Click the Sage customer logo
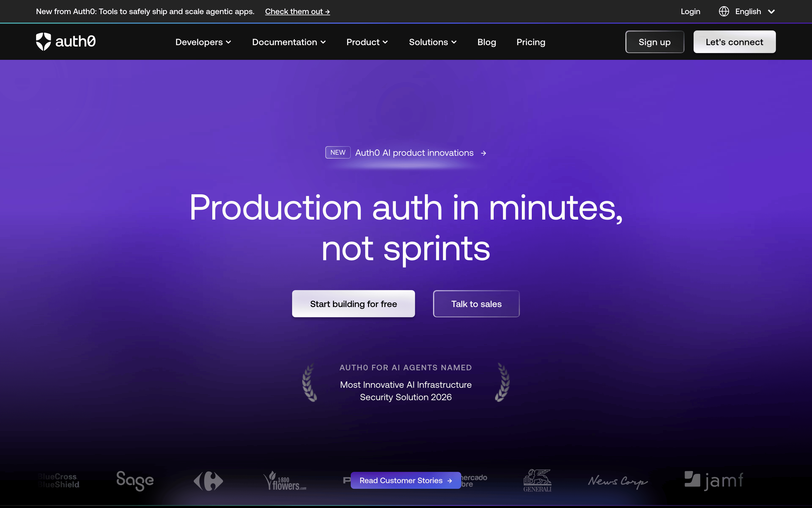The image size is (812, 508). coord(135,481)
